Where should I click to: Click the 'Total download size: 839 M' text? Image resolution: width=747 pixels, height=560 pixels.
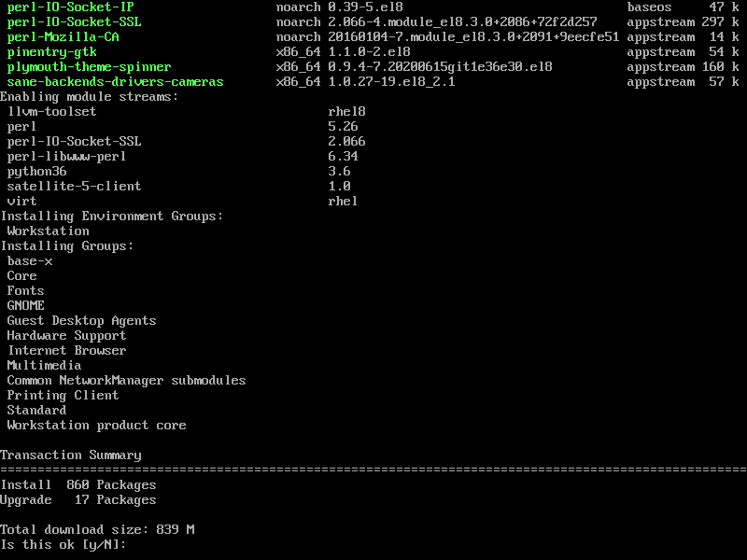pyautogui.click(x=97, y=529)
